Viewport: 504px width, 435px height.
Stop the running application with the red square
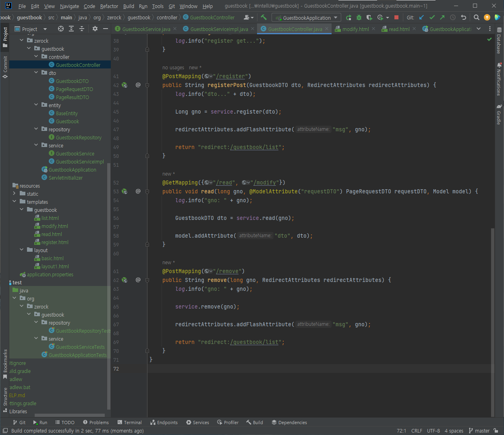pos(396,17)
